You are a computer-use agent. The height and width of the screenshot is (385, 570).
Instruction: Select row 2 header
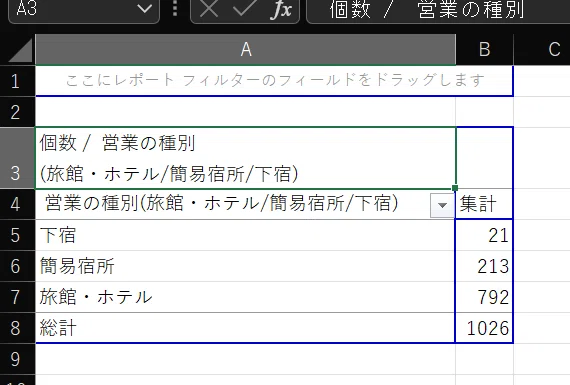(17, 112)
